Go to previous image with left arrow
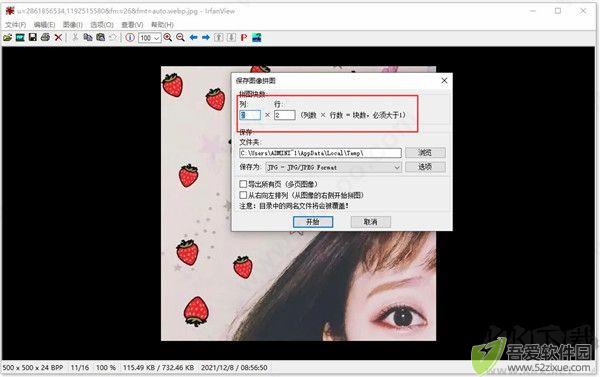600x377 pixels. 193,38
